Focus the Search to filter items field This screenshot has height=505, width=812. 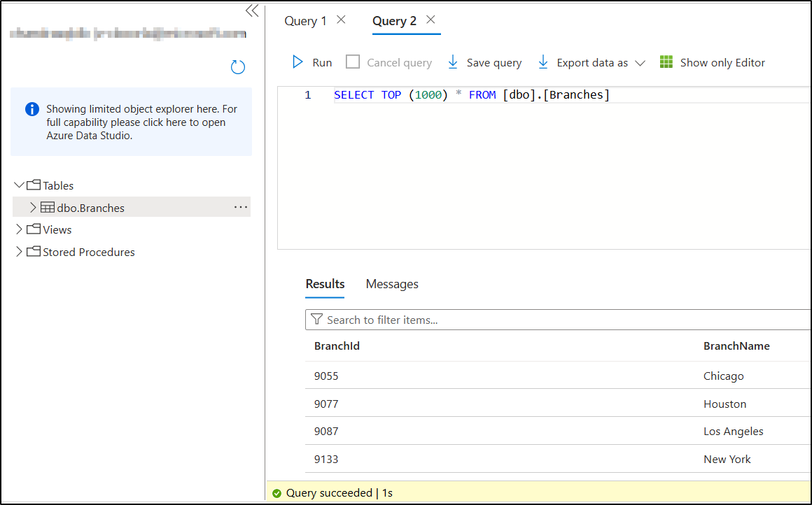pyautogui.click(x=559, y=320)
